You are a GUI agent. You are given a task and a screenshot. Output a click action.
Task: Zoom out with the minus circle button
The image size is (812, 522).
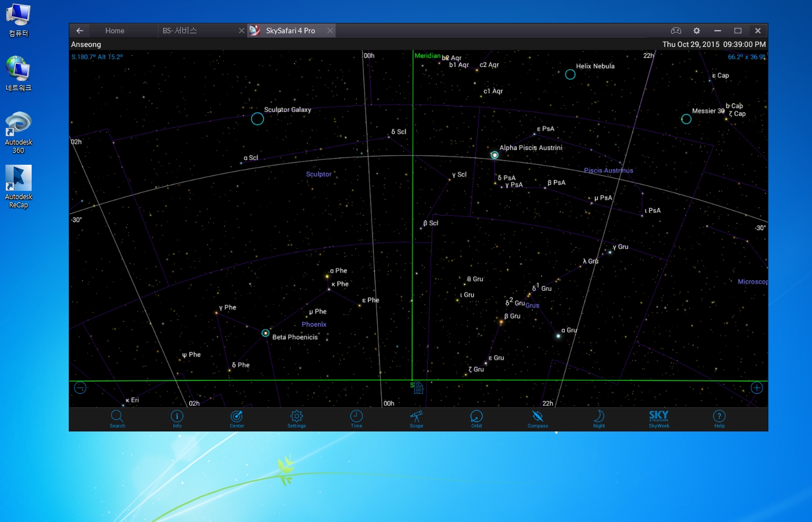pyautogui.click(x=80, y=388)
